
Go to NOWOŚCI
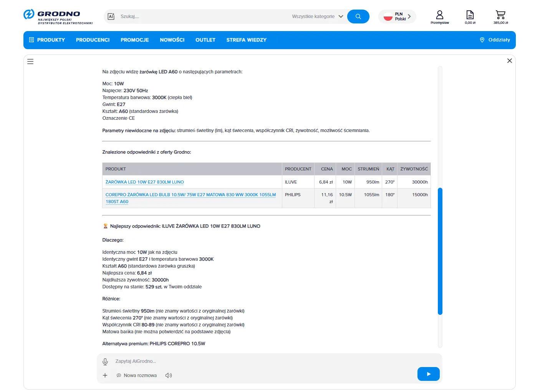172,40
